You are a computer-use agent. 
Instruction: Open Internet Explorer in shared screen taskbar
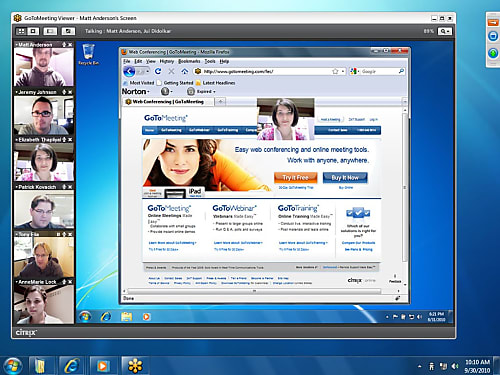pyautogui.click(x=106, y=316)
